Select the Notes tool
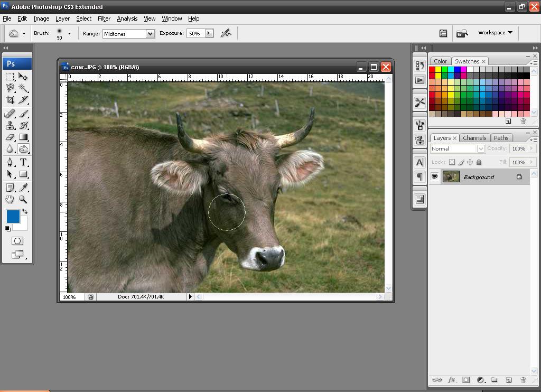541x392 pixels. point(10,188)
